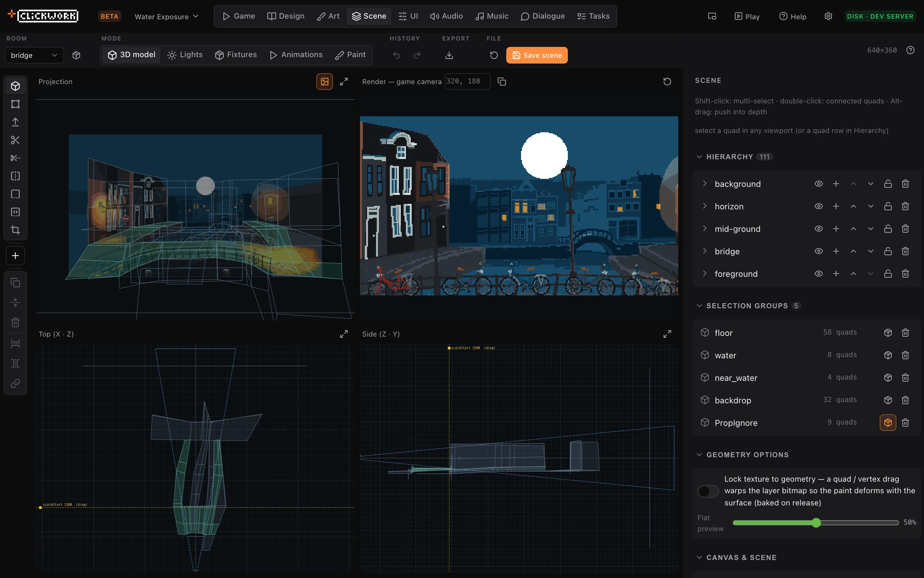Toggle visibility of the foreground layer
This screenshot has height=578, width=924.
[819, 274]
